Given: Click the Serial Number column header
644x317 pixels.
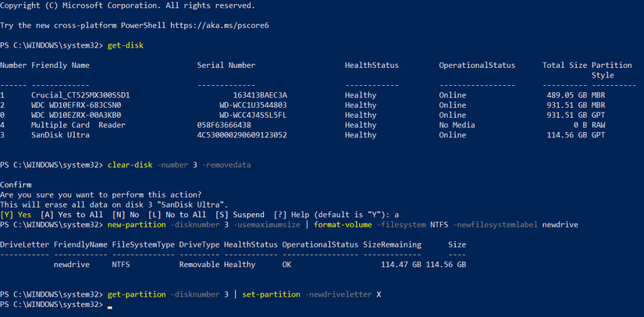Looking at the screenshot, I should [226, 65].
